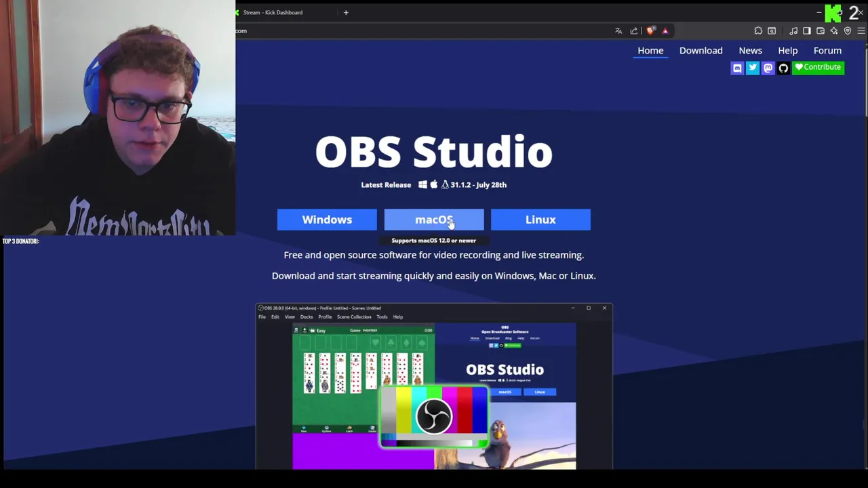Screen dimensions: 868x488
Task: Open the Brave Shields lion icon
Action: tap(651, 30)
